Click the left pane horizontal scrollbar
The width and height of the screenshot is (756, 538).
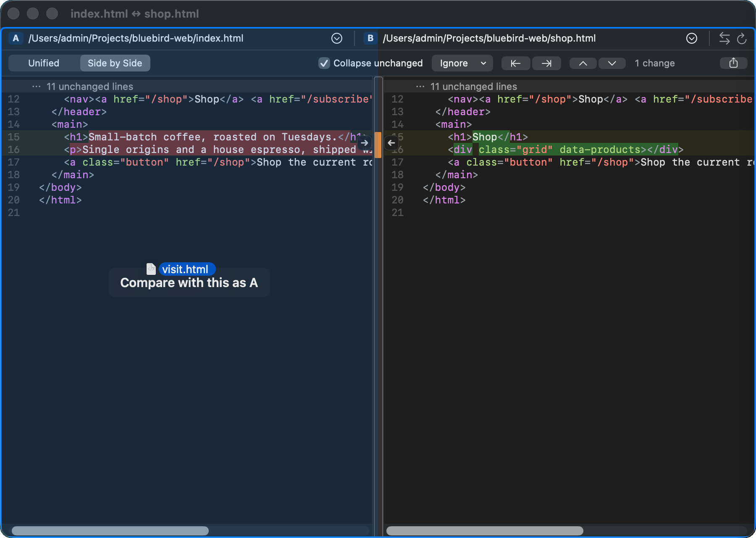point(110,530)
